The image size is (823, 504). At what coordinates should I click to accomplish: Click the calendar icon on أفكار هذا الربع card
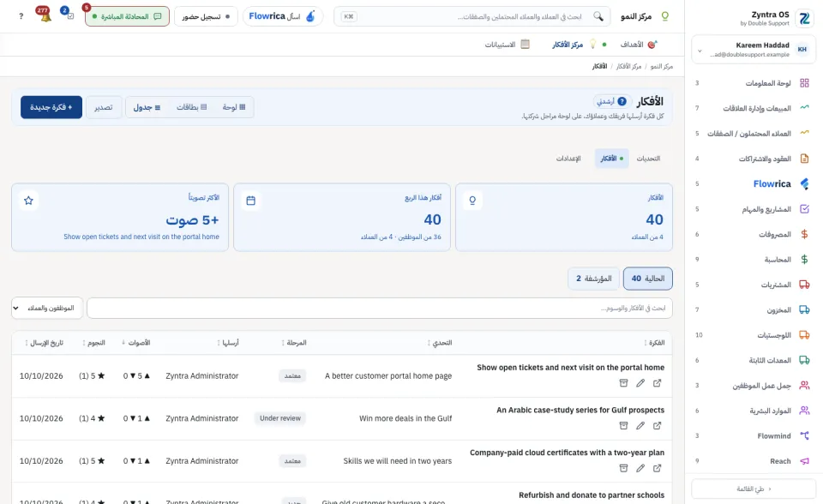point(251,201)
